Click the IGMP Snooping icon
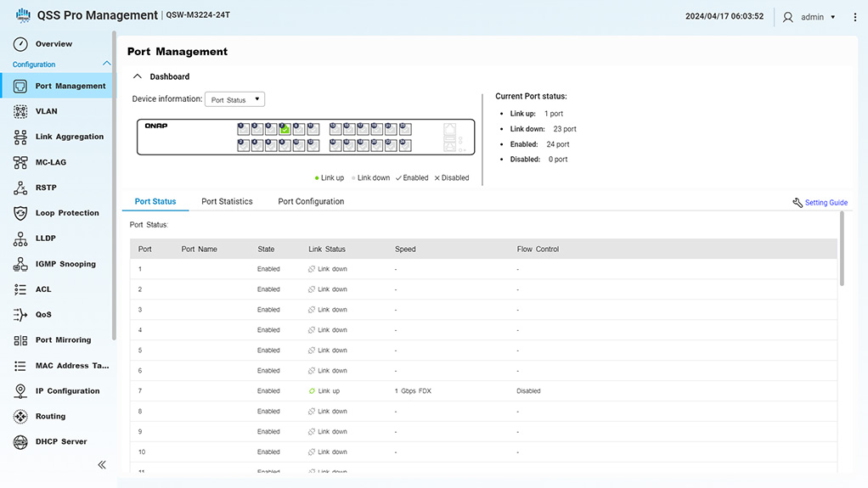 (20, 264)
